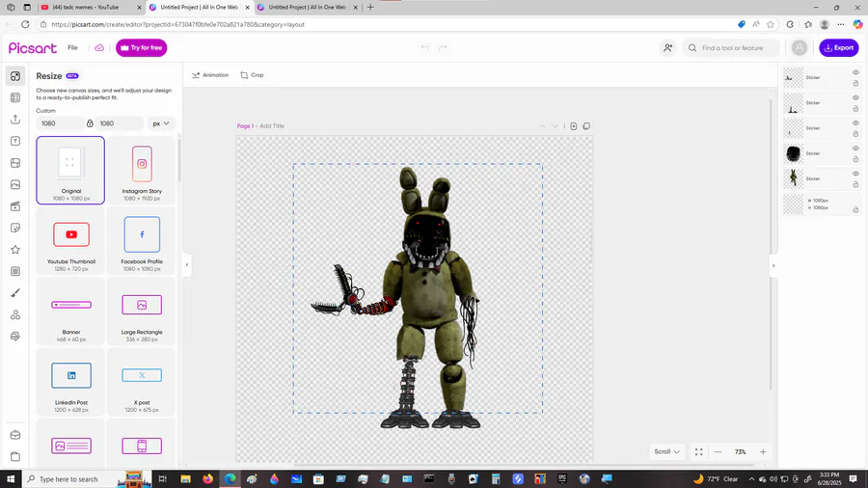The width and height of the screenshot is (868, 488).
Task: Open the Scroll mode dropdown
Action: (x=666, y=452)
